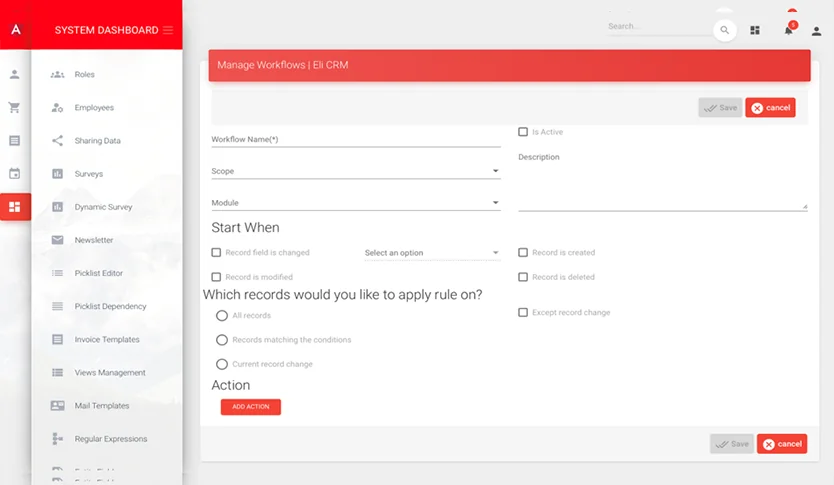The image size is (834, 485).
Task: Click the Regular Expressions tree icon
Action: coord(57,439)
